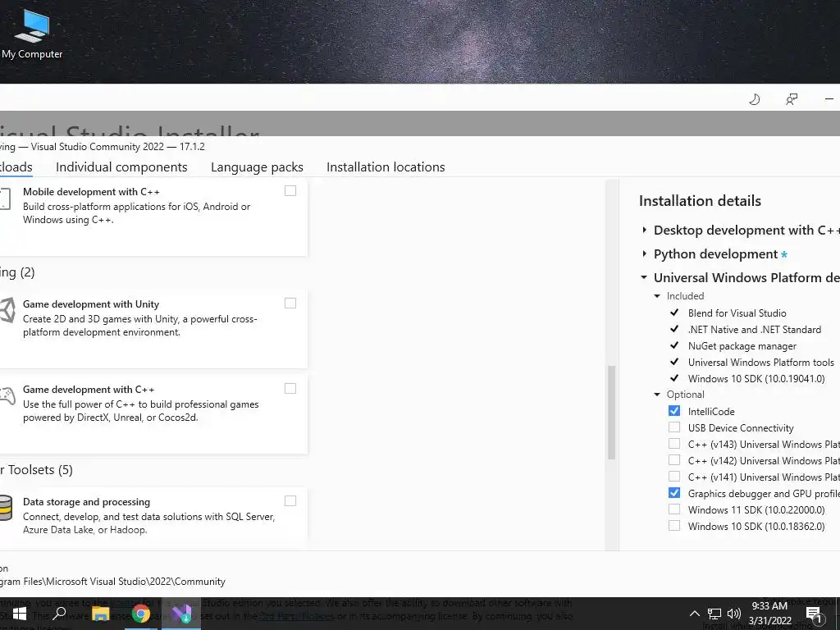840x630 pixels.
Task: Toggle the dark theme moon icon
Action: [755, 99]
